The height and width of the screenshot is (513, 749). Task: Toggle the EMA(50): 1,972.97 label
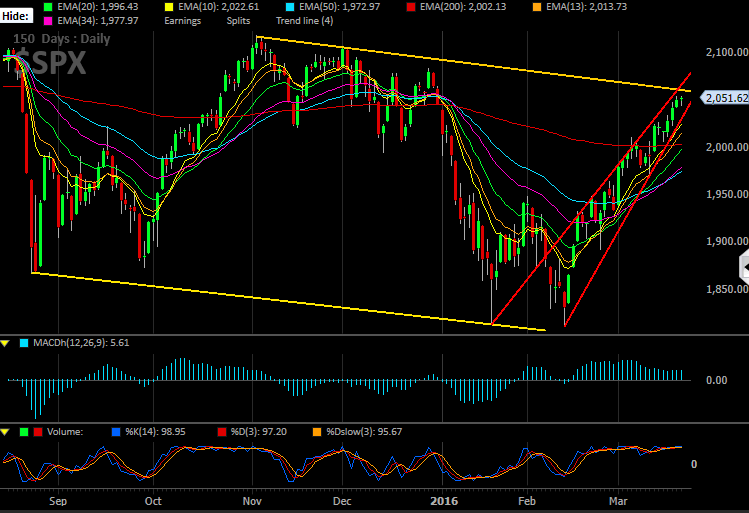click(x=340, y=7)
